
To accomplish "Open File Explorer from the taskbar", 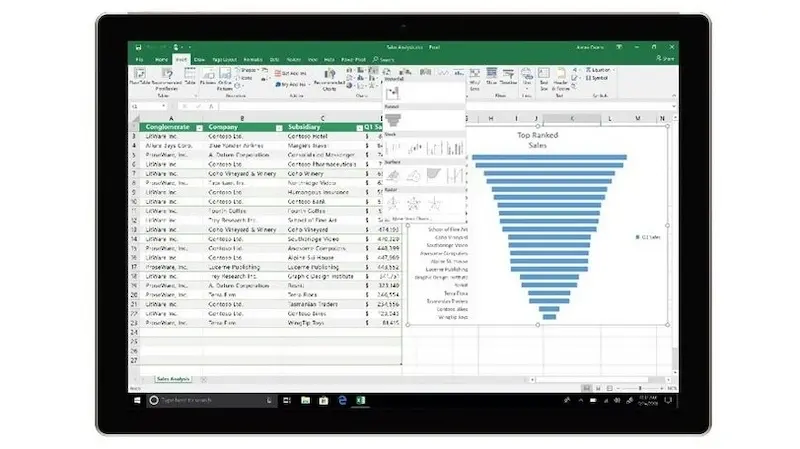I will 305,400.
